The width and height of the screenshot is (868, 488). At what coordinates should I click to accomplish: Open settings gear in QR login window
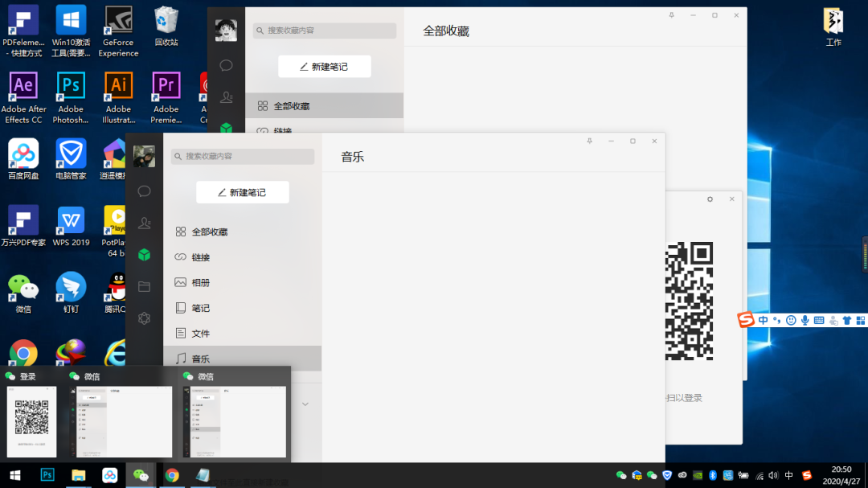tap(710, 199)
